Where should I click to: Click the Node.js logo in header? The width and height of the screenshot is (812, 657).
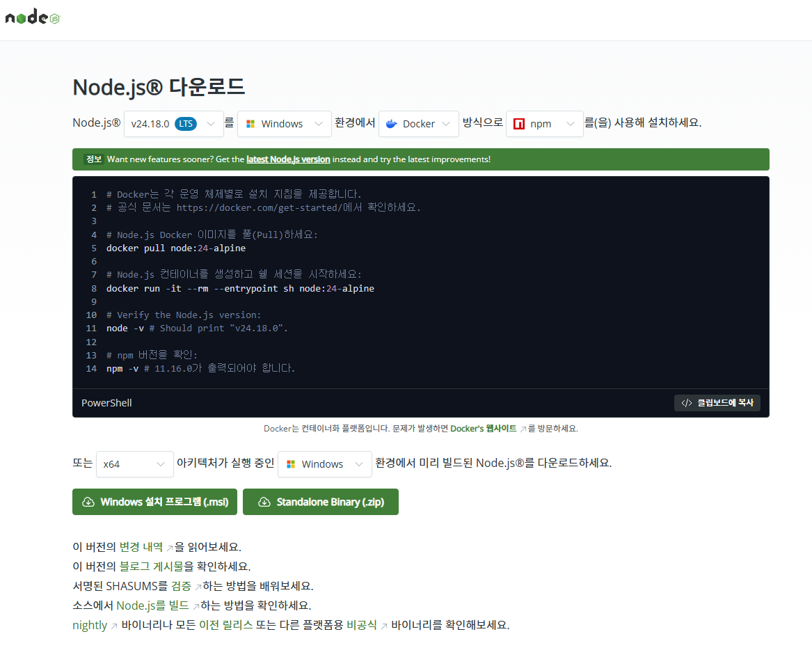click(x=33, y=17)
